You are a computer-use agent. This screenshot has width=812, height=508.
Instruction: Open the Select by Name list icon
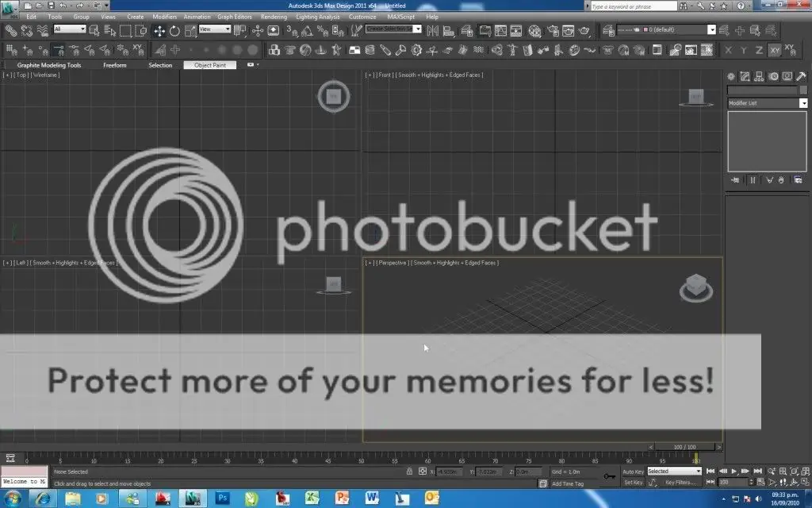click(109, 31)
